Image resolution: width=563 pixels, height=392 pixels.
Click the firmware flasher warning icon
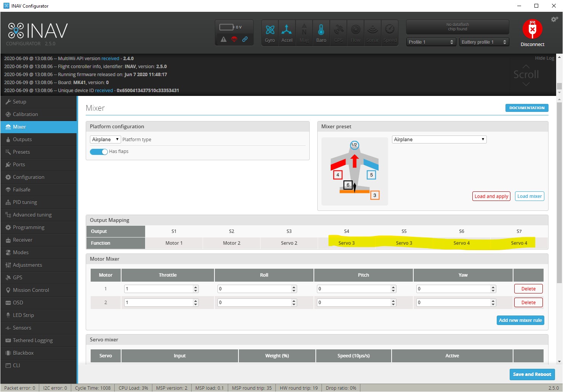point(224,39)
